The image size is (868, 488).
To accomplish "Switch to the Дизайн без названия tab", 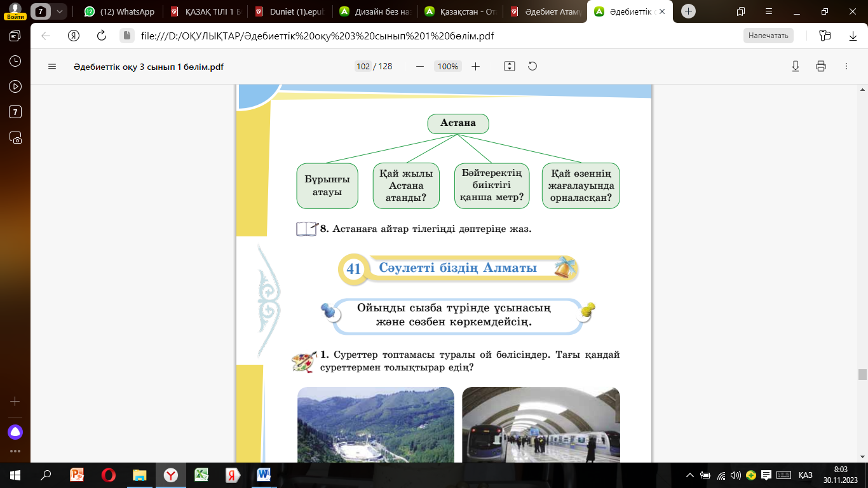I will (375, 11).
